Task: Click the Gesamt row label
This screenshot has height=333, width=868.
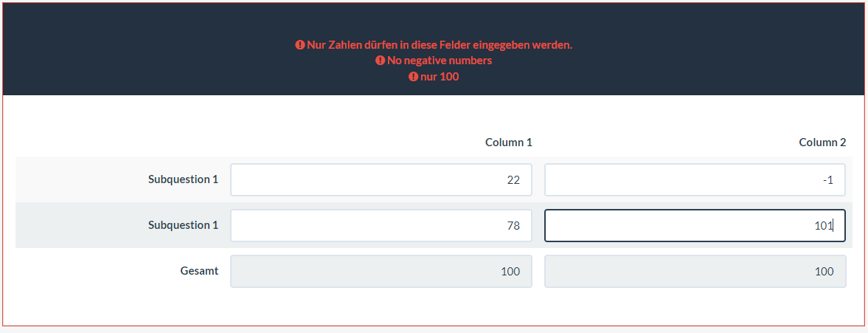Action: 199,271
